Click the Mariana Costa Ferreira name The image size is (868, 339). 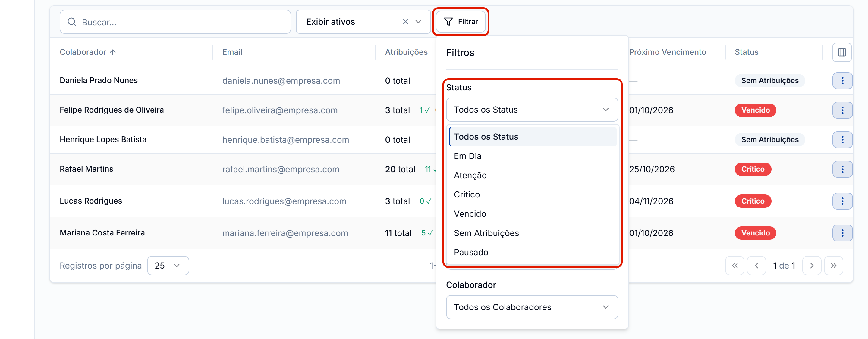(102, 233)
